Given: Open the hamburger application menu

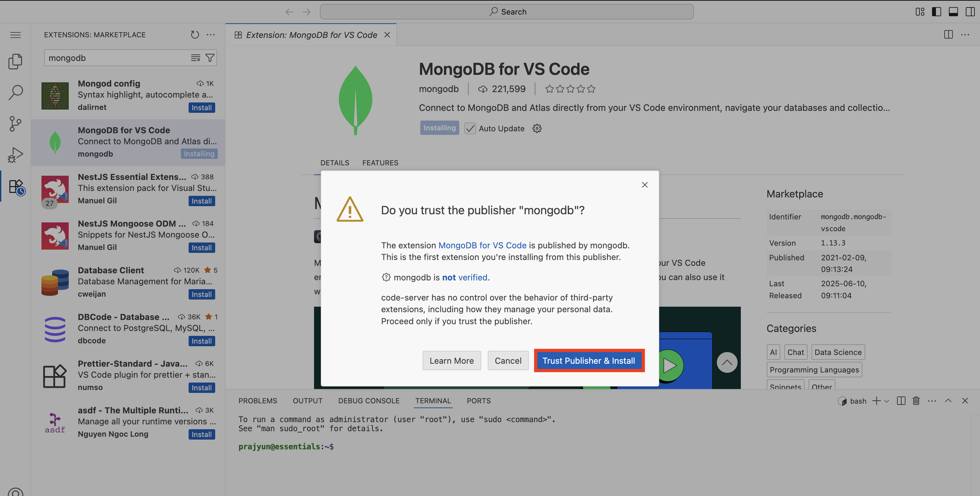Looking at the screenshot, I should [x=16, y=35].
